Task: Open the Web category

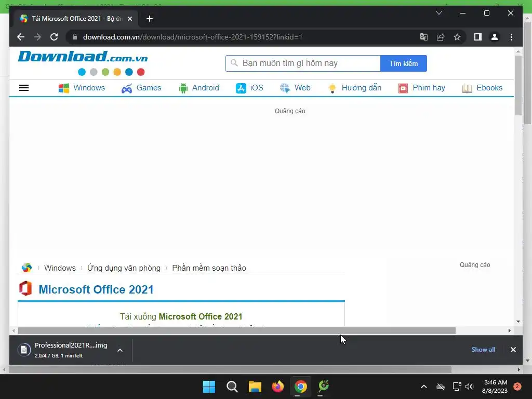Action: 295,88
